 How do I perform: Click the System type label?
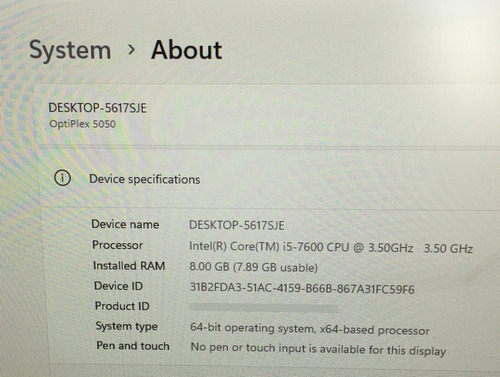[126, 326]
